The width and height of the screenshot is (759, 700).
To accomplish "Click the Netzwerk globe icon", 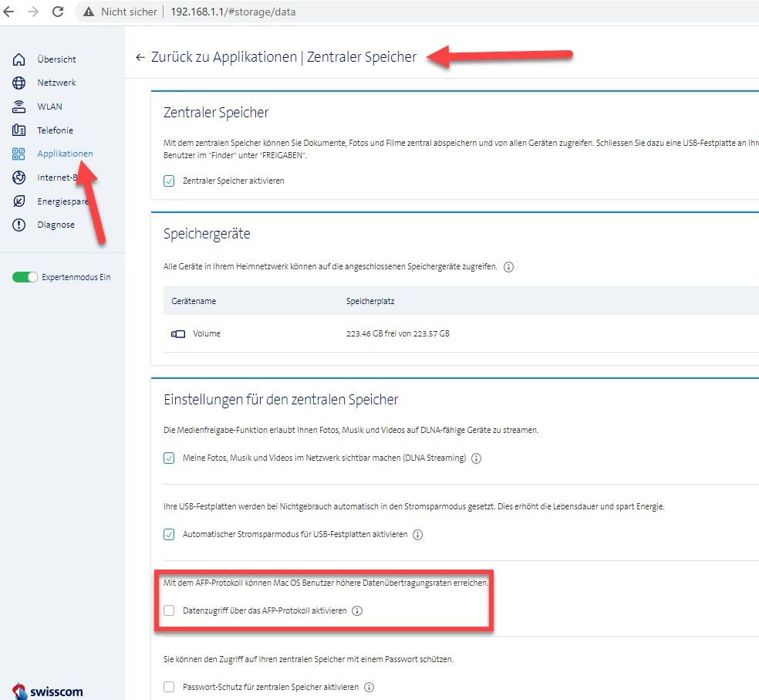I will click(19, 83).
